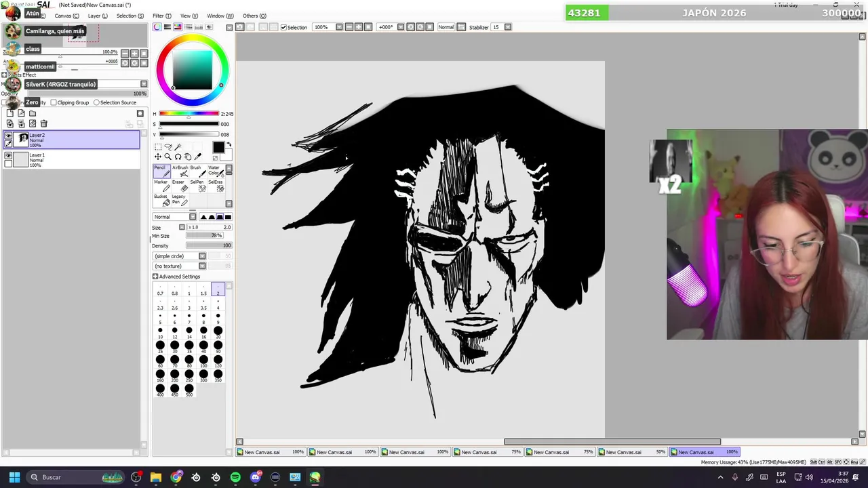The width and height of the screenshot is (868, 488).
Task: Select brush size 0.7 preset
Action: tap(160, 290)
